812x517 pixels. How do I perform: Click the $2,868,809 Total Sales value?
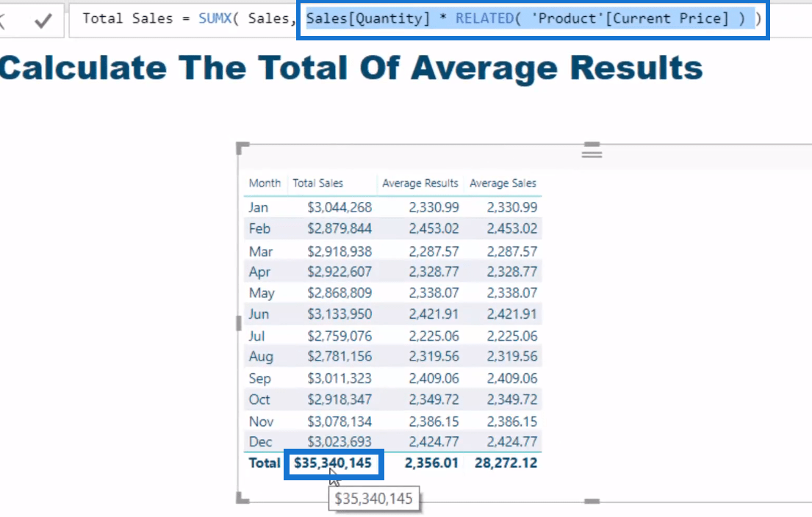[x=339, y=293]
